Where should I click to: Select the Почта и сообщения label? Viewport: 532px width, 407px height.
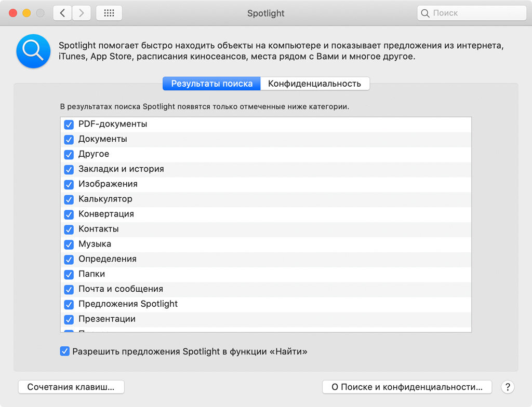pos(121,289)
